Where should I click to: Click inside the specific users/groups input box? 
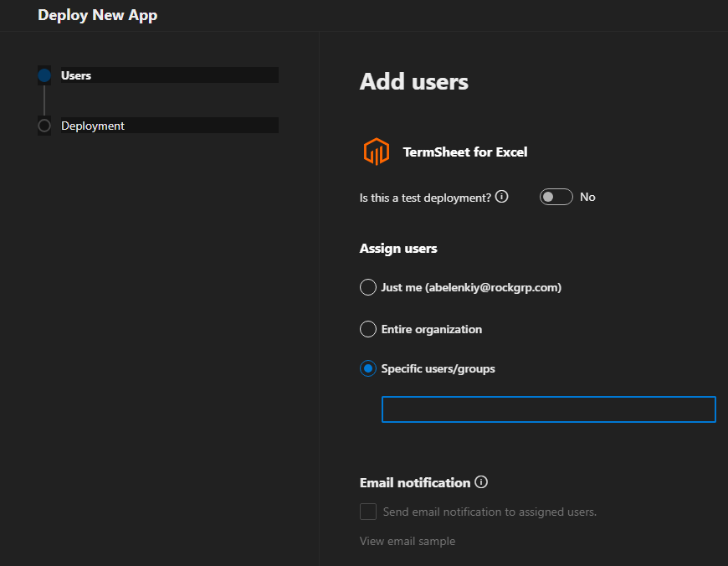[548, 409]
